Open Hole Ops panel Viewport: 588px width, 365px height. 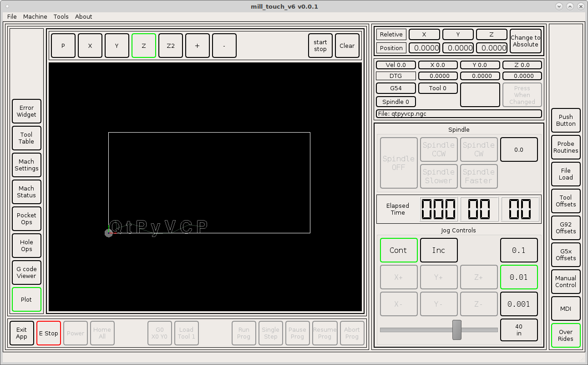pyautogui.click(x=26, y=246)
